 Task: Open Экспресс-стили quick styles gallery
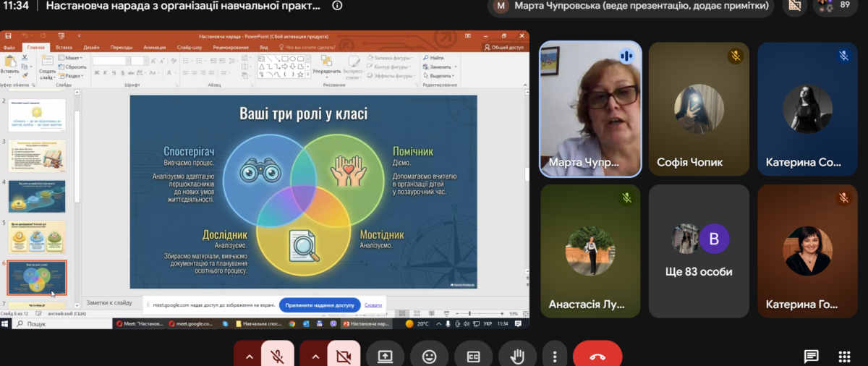tap(354, 66)
